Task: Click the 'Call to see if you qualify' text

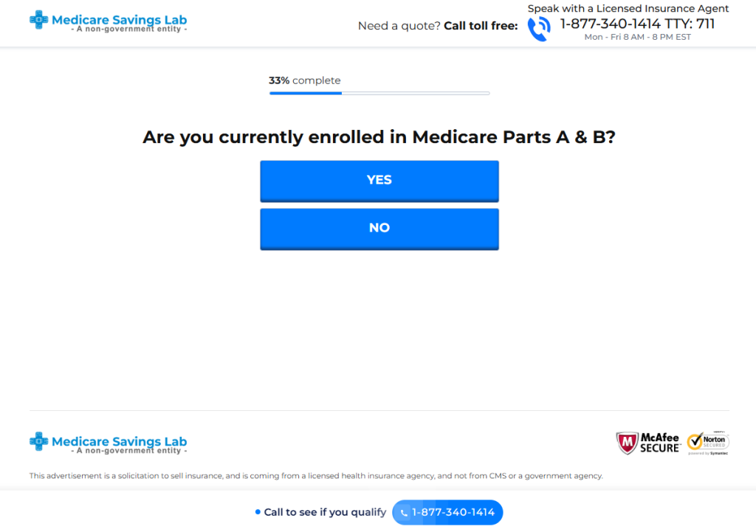Action: [325, 513]
